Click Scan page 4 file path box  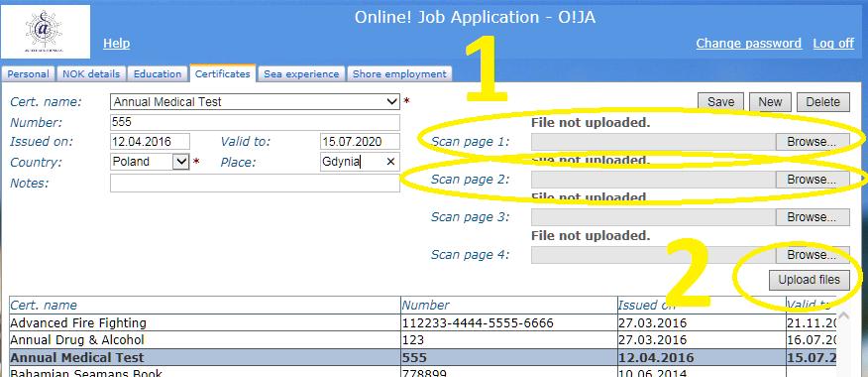[x=653, y=254]
